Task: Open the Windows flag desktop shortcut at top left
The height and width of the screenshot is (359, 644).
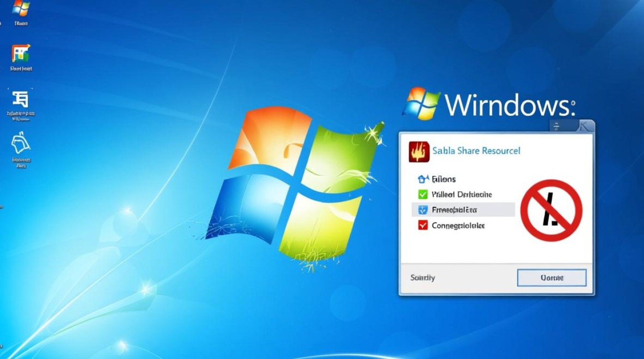Action: pyautogui.click(x=20, y=9)
